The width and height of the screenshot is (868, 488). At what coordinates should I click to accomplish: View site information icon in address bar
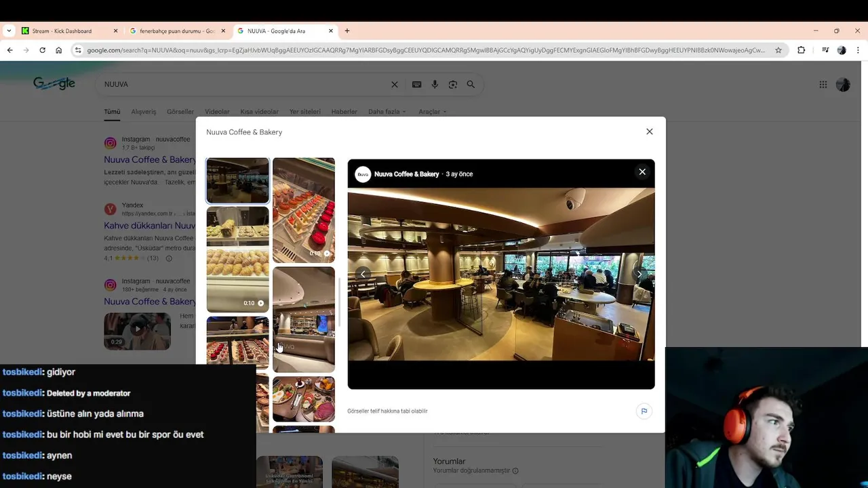78,50
